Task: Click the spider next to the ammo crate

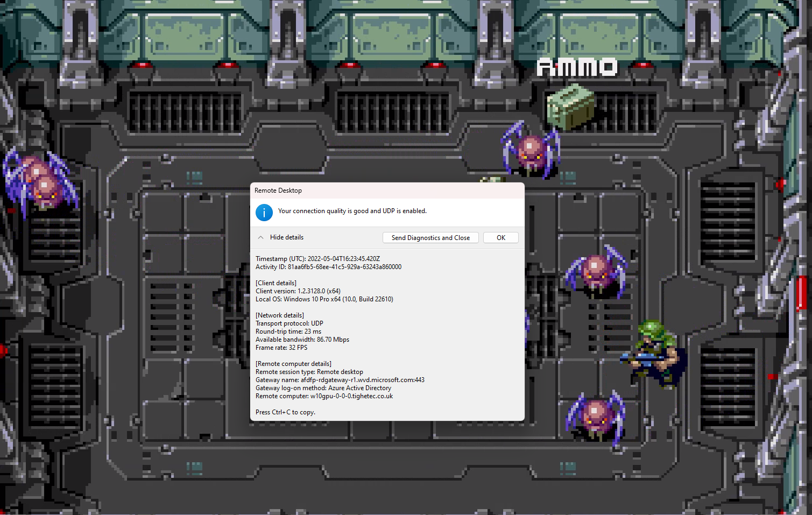Action: [x=531, y=150]
